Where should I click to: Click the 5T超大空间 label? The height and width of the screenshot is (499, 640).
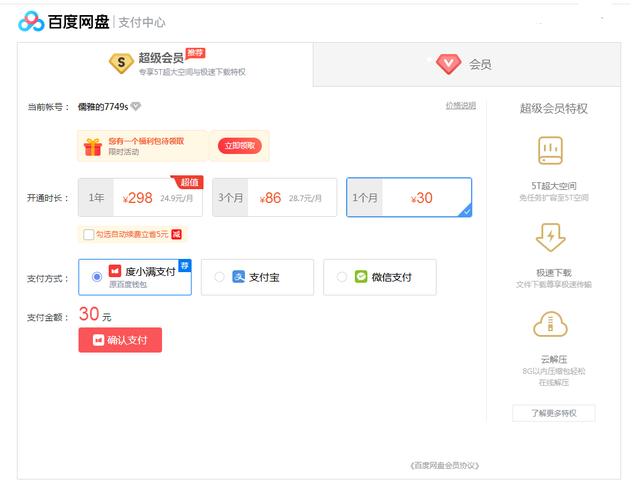(x=553, y=186)
